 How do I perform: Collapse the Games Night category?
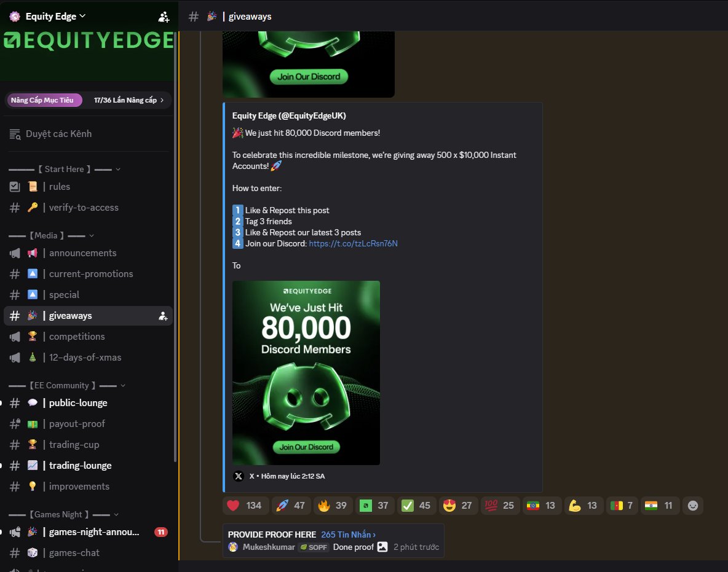pyautogui.click(x=63, y=514)
